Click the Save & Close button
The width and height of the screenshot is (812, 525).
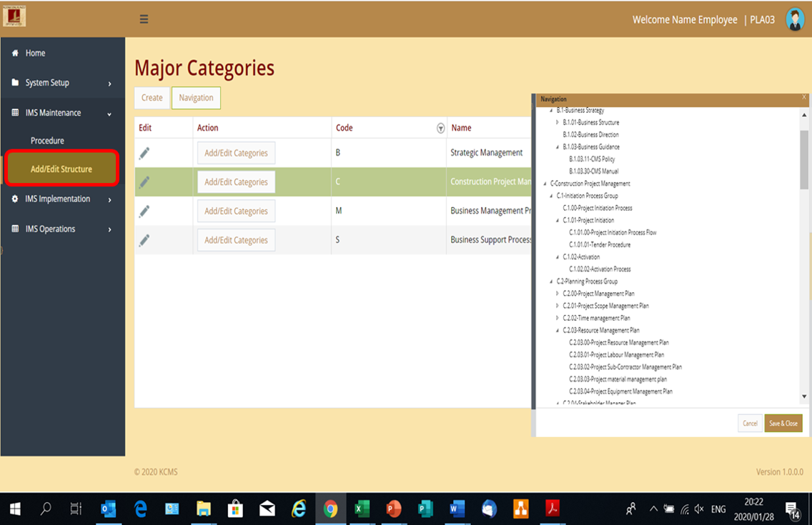[x=783, y=424]
